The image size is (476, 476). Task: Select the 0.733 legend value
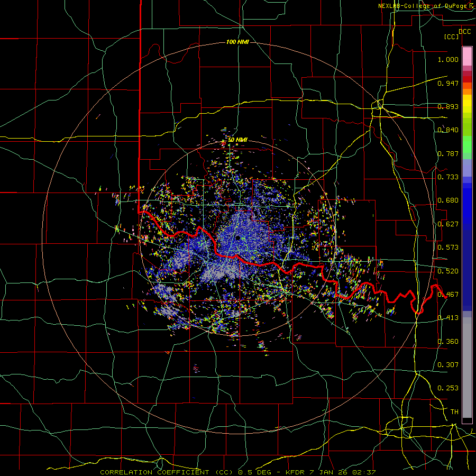[x=448, y=177]
